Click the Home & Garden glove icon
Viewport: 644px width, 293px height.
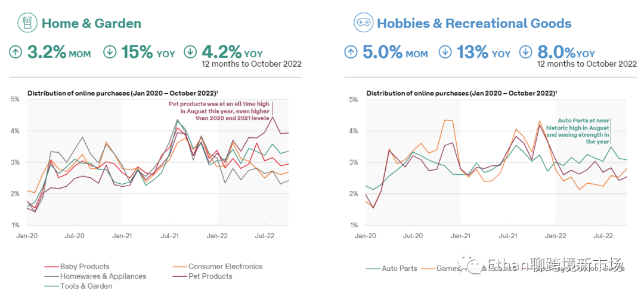coord(26,23)
